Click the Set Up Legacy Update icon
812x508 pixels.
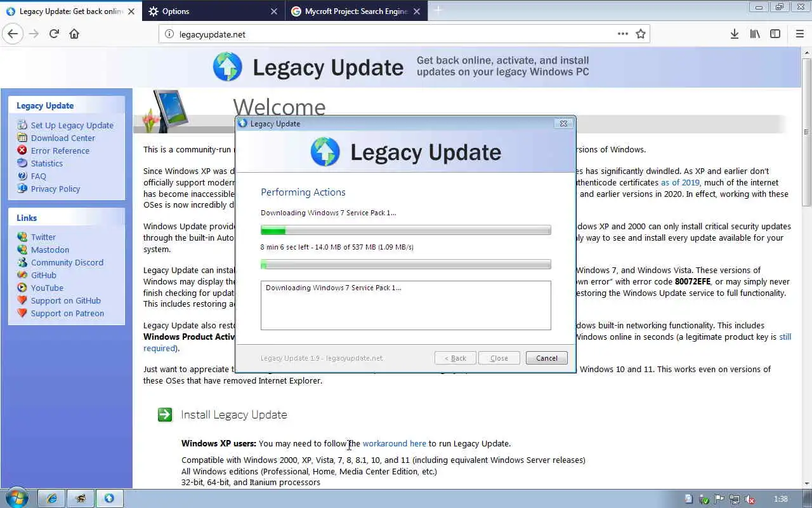click(22, 125)
